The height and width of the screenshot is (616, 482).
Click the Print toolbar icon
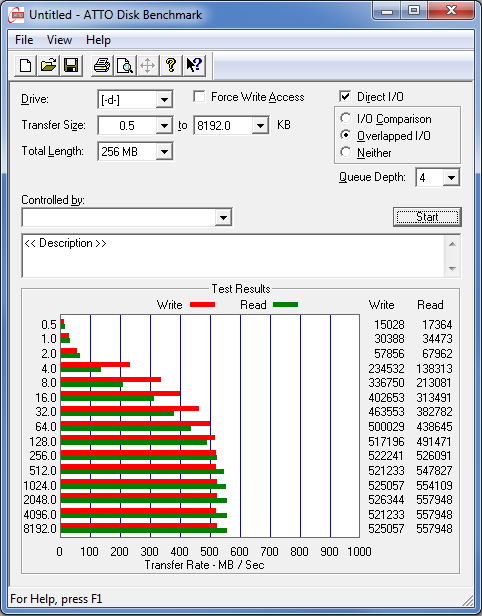[x=102, y=65]
